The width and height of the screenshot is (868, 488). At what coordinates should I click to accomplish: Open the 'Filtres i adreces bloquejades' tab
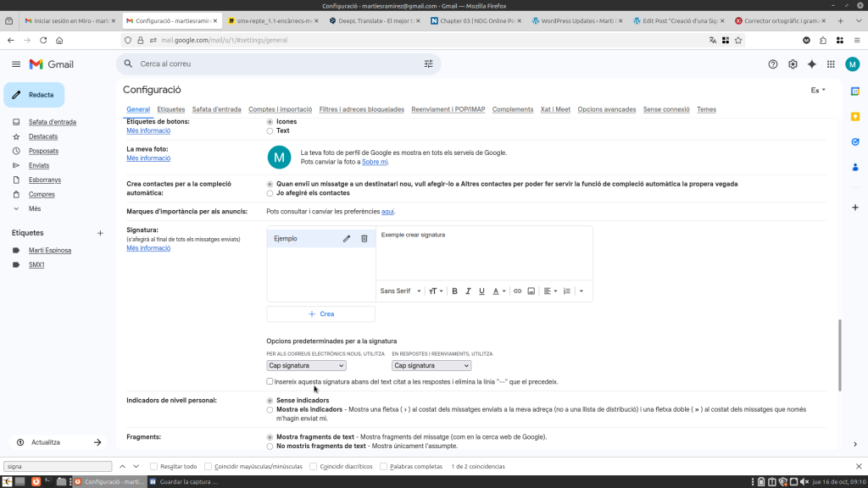point(361,109)
